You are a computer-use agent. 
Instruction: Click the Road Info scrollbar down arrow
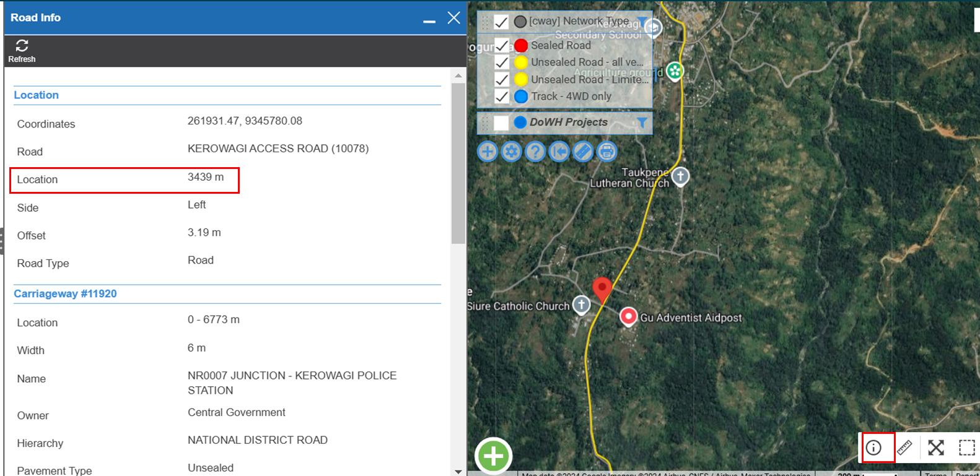tap(458, 471)
